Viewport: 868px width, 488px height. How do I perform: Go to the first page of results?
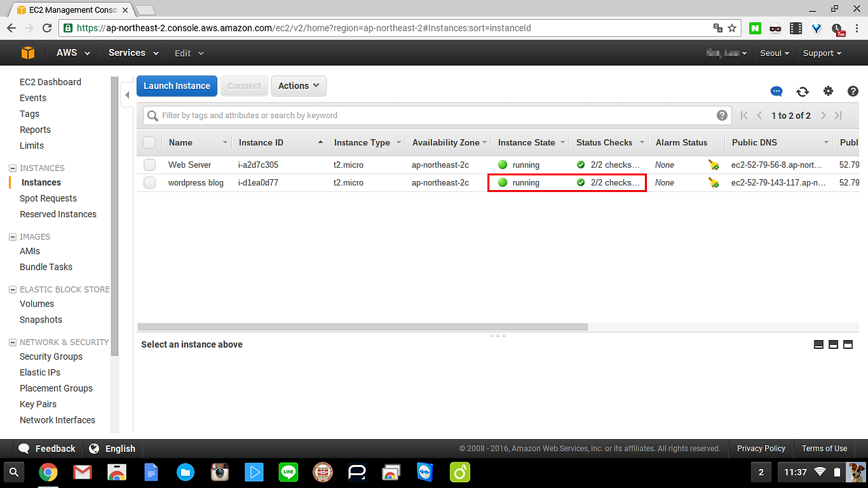744,115
